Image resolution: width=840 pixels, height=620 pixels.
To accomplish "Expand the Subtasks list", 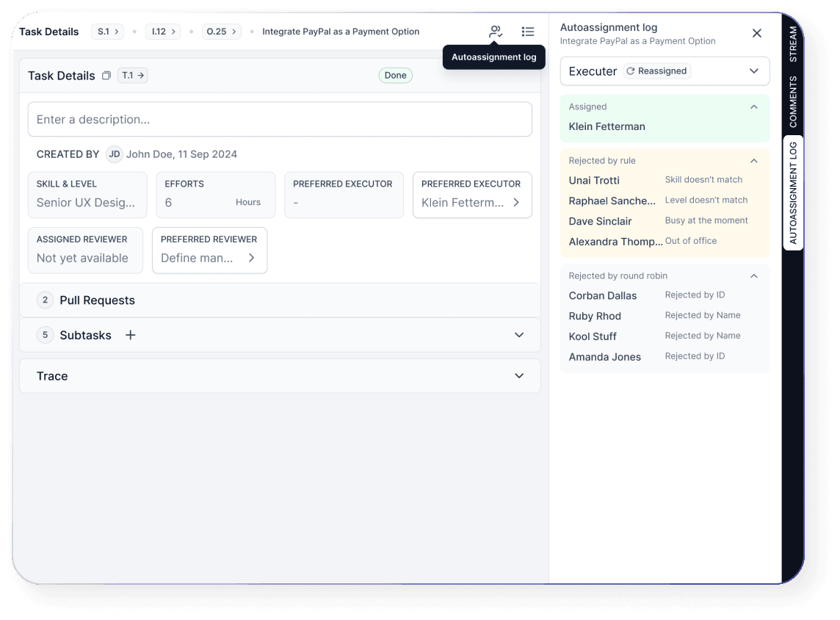I will (518, 334).
